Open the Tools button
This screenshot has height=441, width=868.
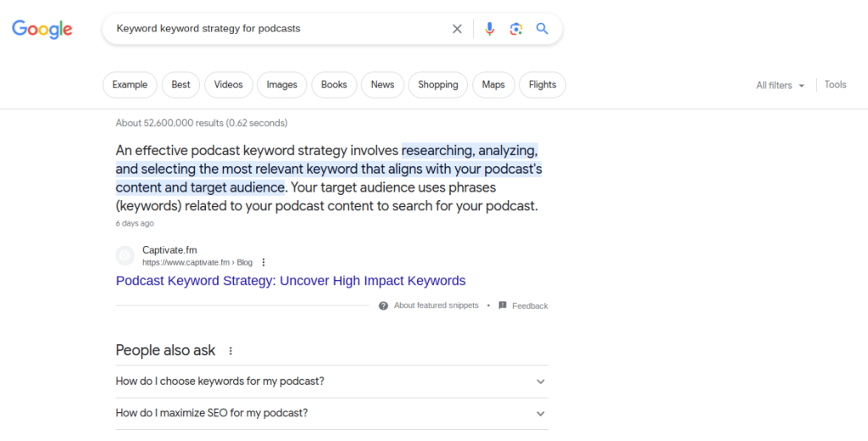(835, 85)
